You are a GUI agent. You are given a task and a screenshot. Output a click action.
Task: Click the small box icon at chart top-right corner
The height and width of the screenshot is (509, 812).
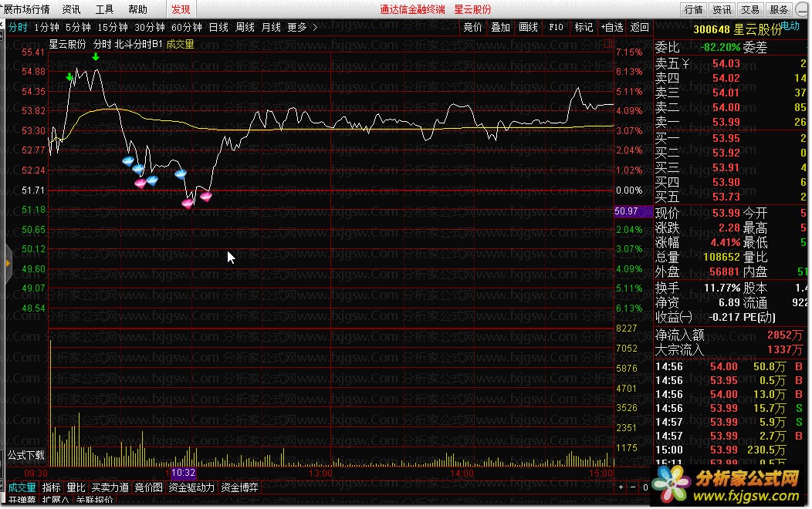tap(609, 43)
